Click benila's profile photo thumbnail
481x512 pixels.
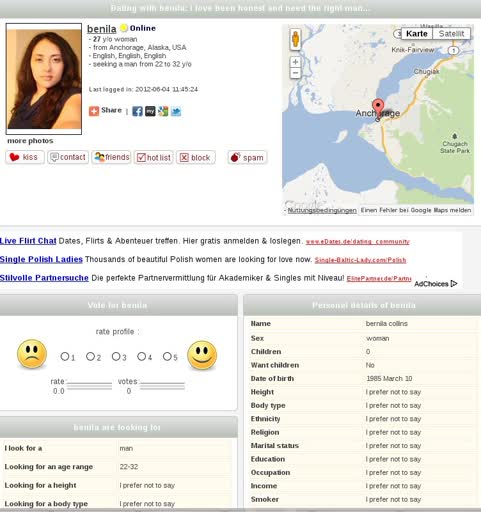point(44,79)
